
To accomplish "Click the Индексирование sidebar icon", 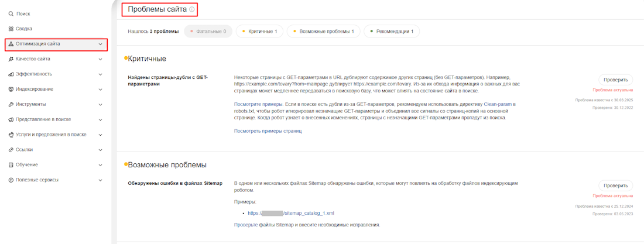I will click(x=11, y=90).
